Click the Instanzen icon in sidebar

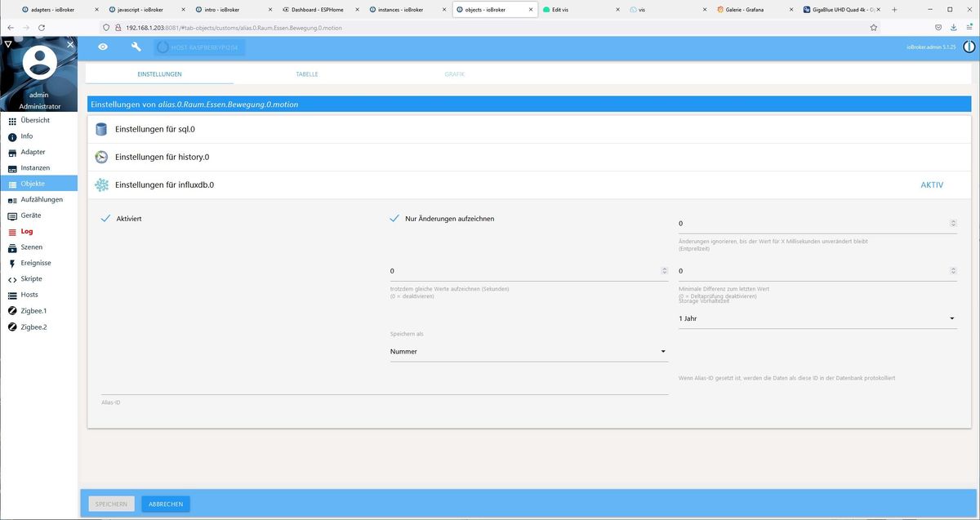12,168
